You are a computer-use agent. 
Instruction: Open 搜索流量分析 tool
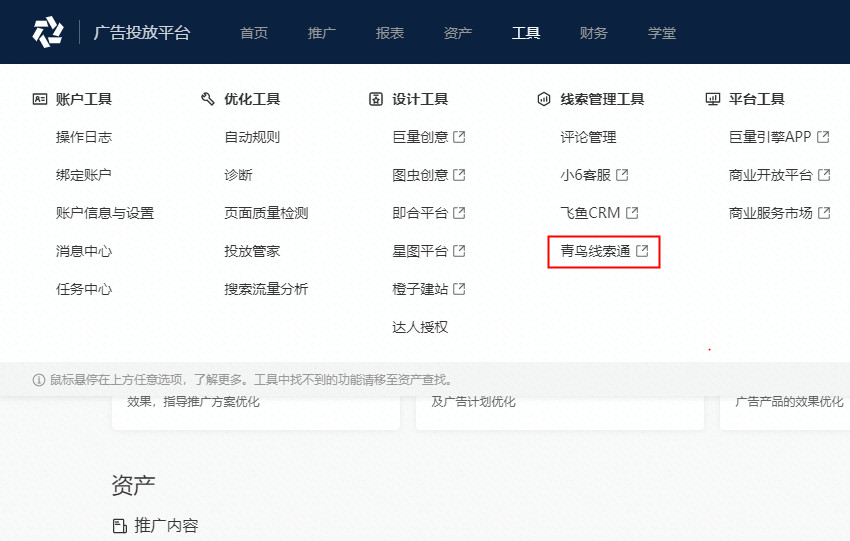click(x=266, y=289)
